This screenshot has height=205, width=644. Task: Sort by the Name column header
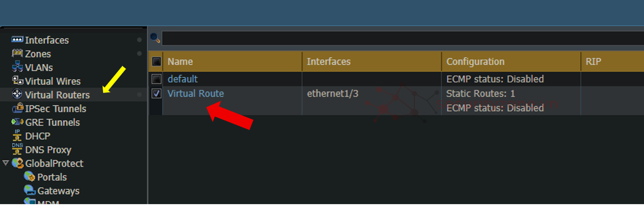[x=180, y=62]
